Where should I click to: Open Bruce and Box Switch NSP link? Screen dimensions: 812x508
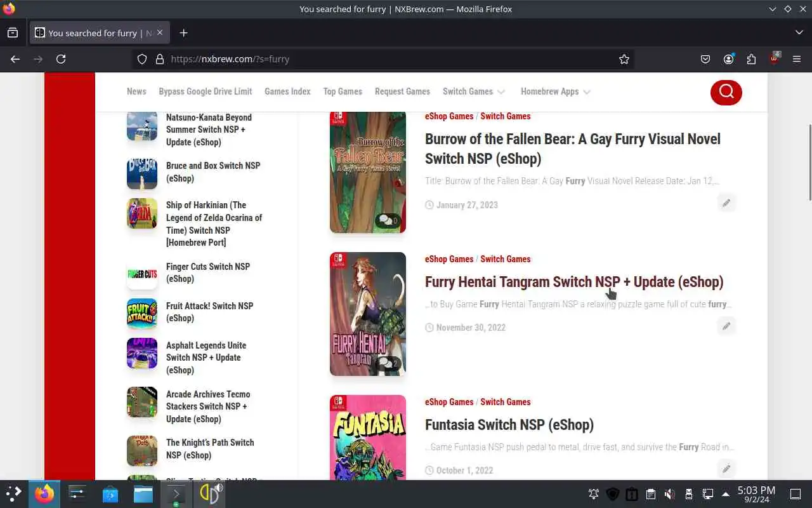point(213,172)
